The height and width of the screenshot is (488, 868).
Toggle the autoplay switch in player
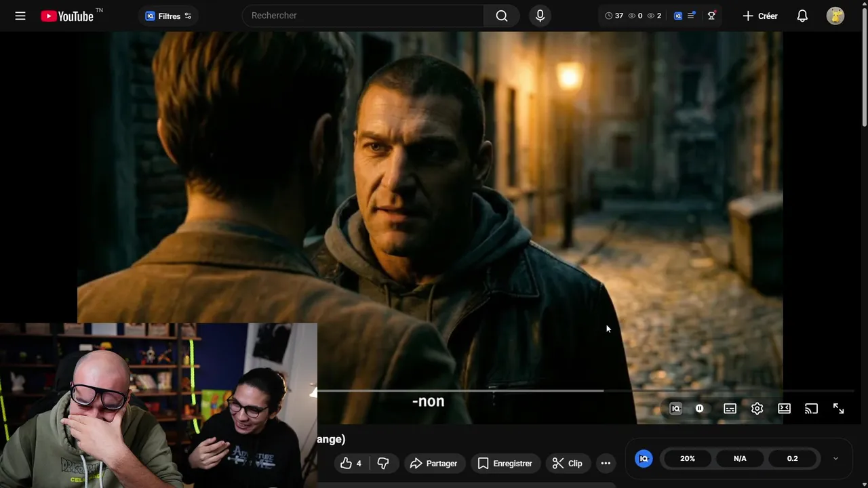tap(700, 409)
